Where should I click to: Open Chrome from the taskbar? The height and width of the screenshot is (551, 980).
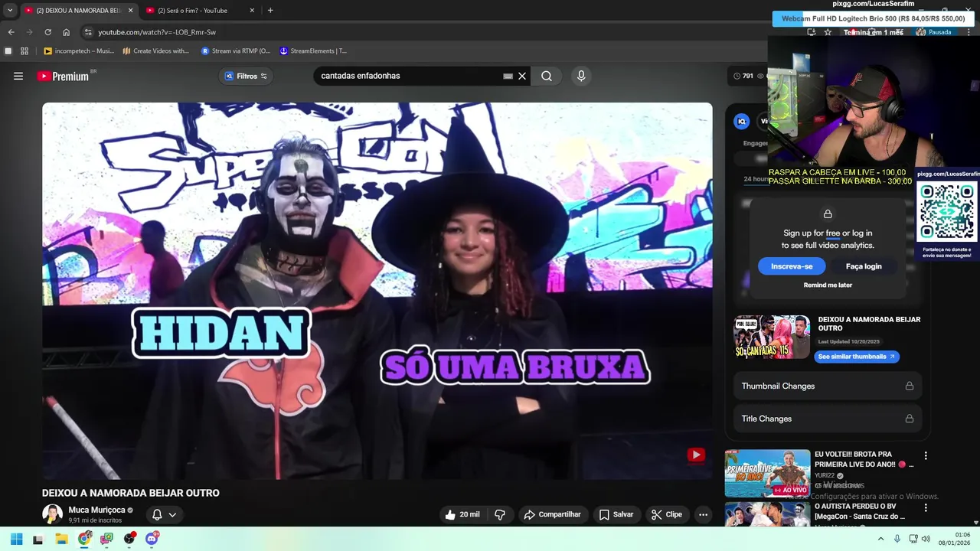pos(84,539)
